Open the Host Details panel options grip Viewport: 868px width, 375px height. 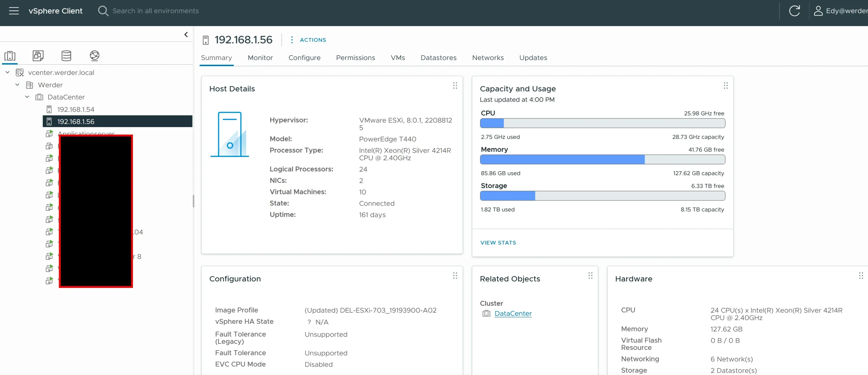click(x=455, y=86)
